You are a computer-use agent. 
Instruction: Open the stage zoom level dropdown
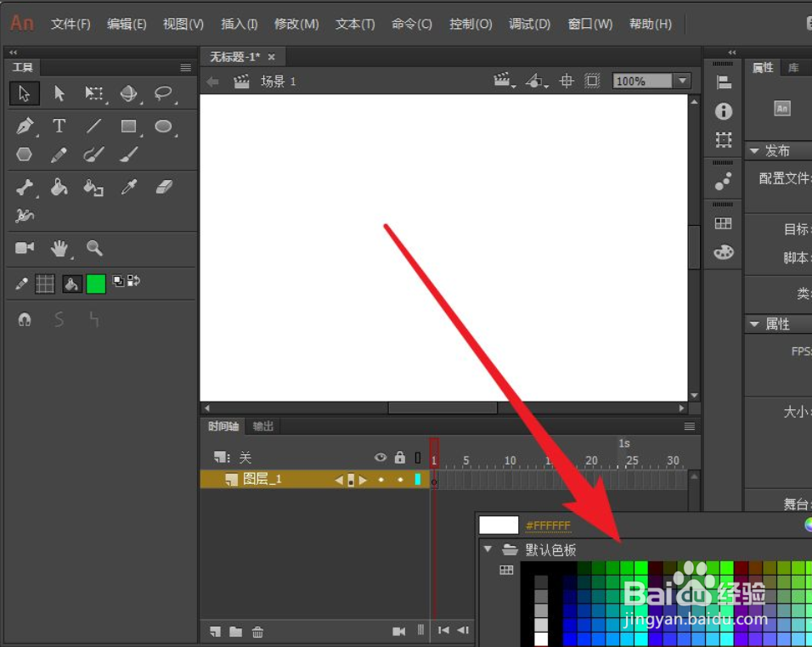coord(682,81)
